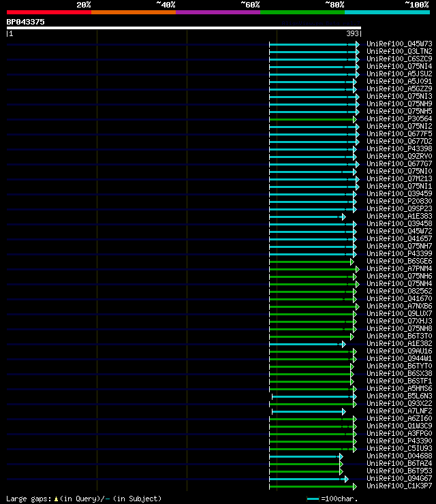The height and width of the screenshot is (504, 436).
Task: Click the green alignment bar for UniRef100_B6TAZ4
Action: click(306, 464)
